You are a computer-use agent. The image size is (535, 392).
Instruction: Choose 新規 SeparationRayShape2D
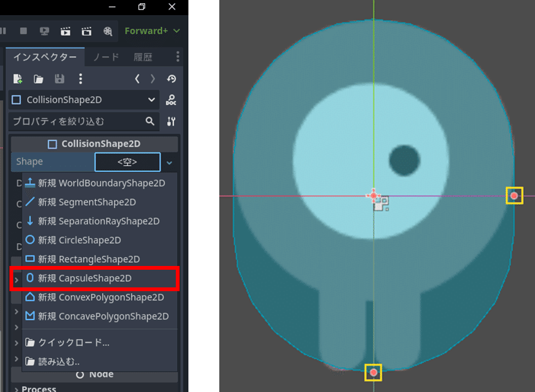tap(100, 221)
